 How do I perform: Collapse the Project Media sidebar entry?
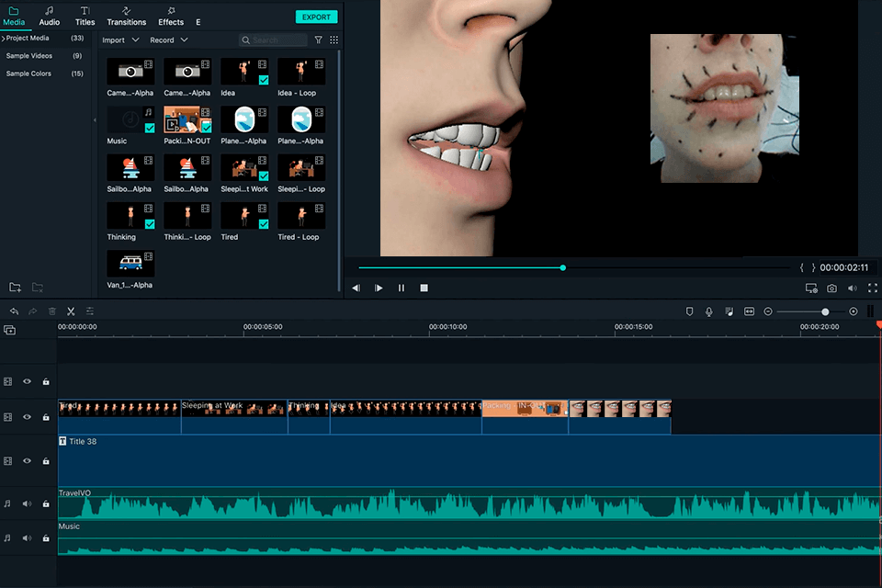(x=5, y=39)
